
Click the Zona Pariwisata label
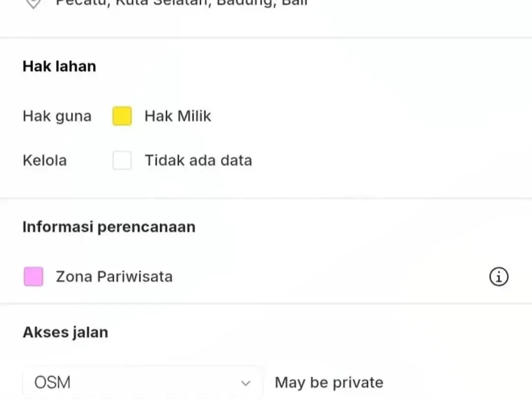click(x=114, y=276)
